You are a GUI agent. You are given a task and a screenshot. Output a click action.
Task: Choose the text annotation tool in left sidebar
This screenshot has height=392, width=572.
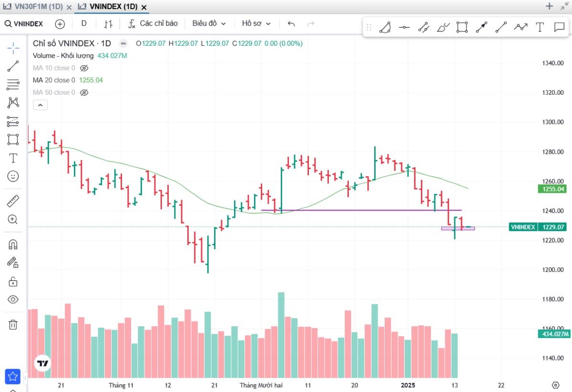[13, 158]
